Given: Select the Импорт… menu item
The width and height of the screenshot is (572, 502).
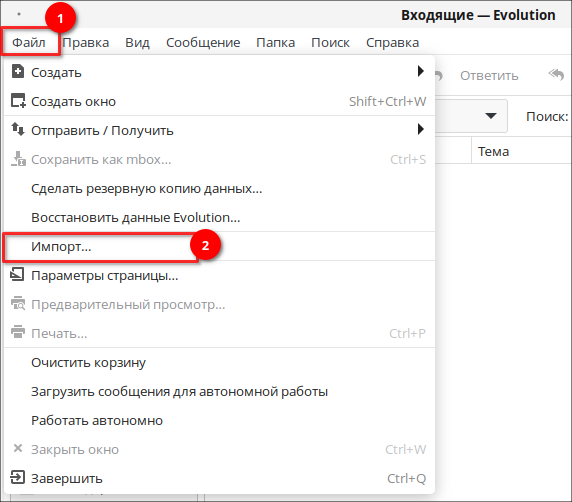Looking at the screenshot, I should coord(219,247).
